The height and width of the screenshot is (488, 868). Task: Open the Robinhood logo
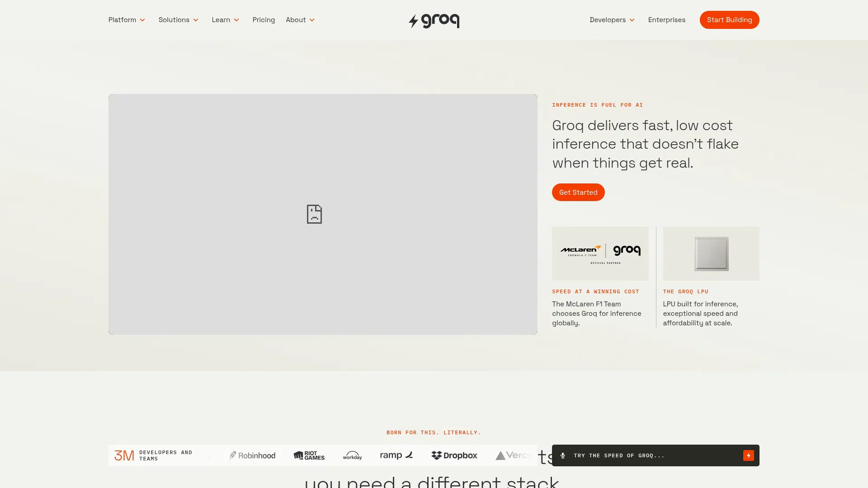pyautogui.click(x=252, y=455)
